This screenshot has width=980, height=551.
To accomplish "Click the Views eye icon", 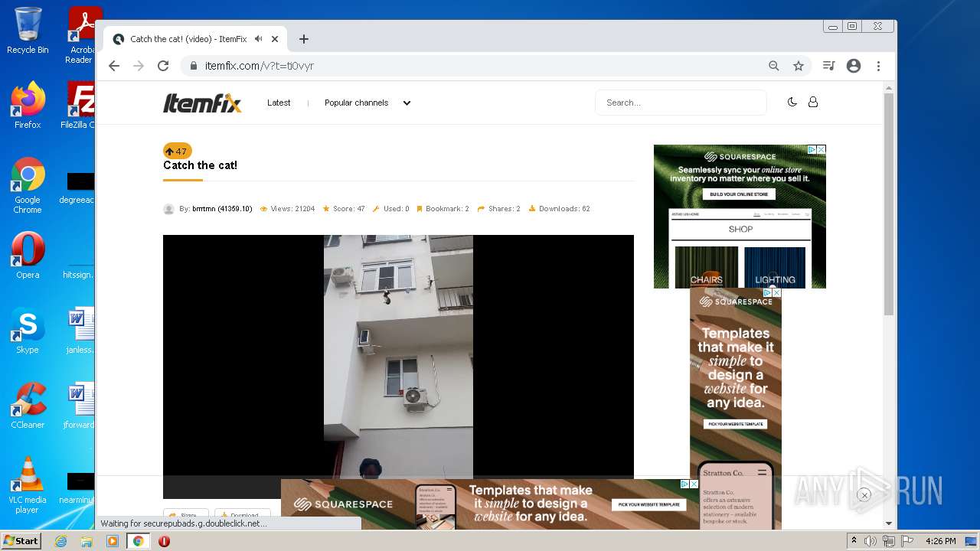I will pyautogui.click(x=263, y=209).
